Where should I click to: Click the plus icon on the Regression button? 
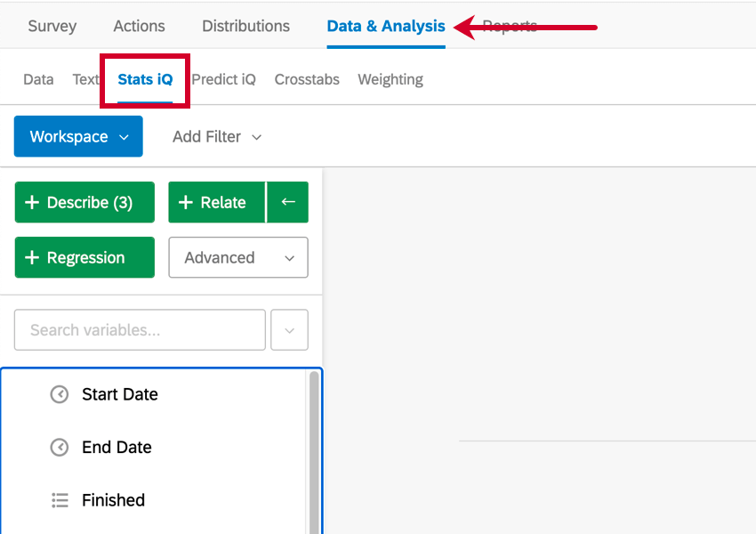point(31,257)
